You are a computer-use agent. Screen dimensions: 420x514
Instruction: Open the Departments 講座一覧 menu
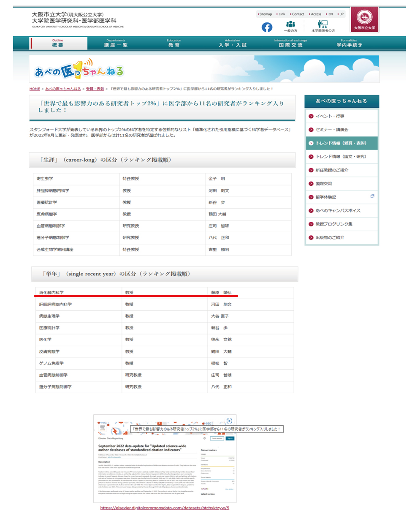tap(116, 43)
